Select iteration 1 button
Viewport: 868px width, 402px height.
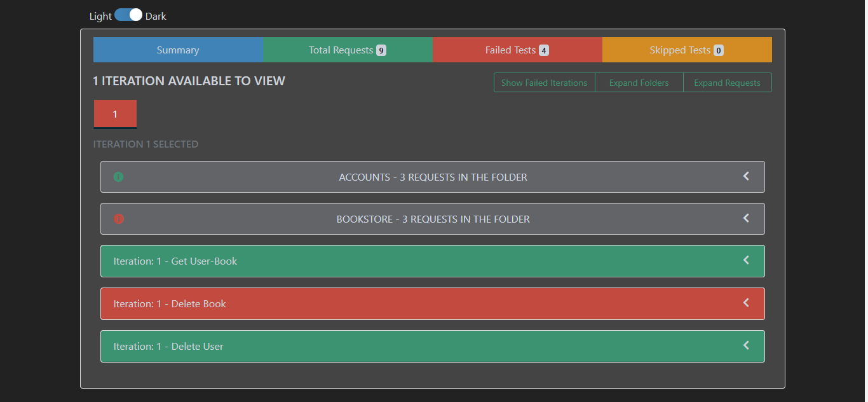point(115,114)
